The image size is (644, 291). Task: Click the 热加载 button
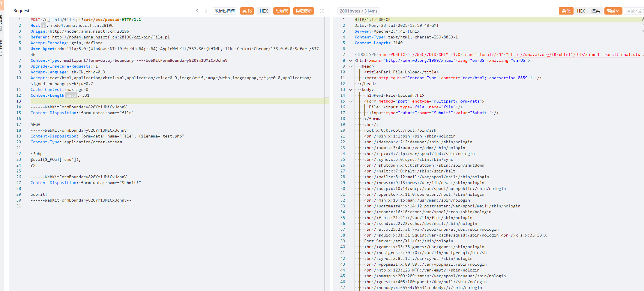click(282, 11)
